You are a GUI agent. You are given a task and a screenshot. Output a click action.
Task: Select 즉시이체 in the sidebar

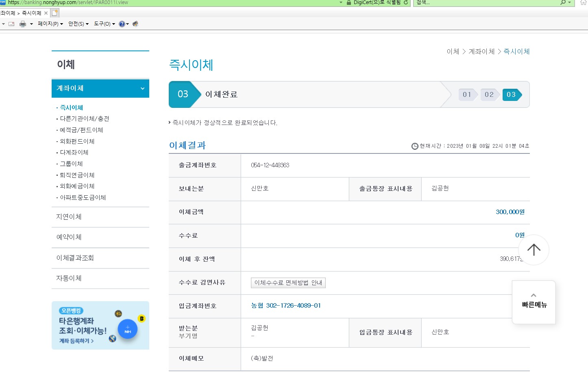(72, 107)
